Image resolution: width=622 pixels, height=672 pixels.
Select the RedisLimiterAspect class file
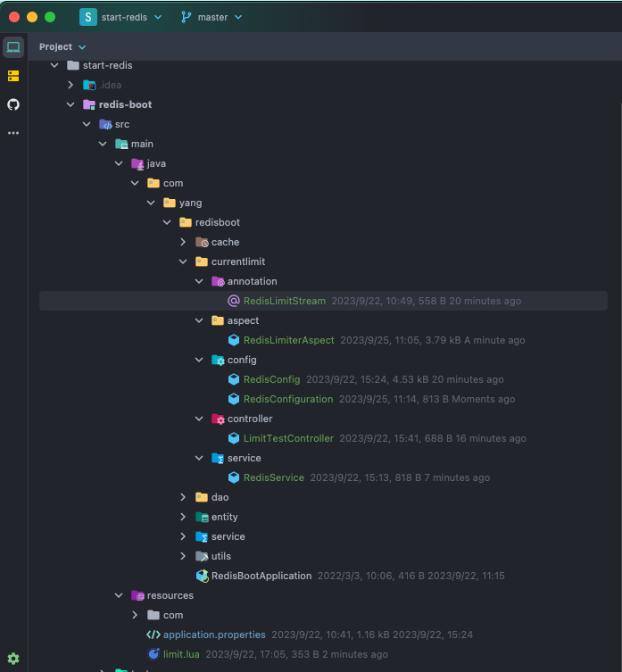[288, 340]
